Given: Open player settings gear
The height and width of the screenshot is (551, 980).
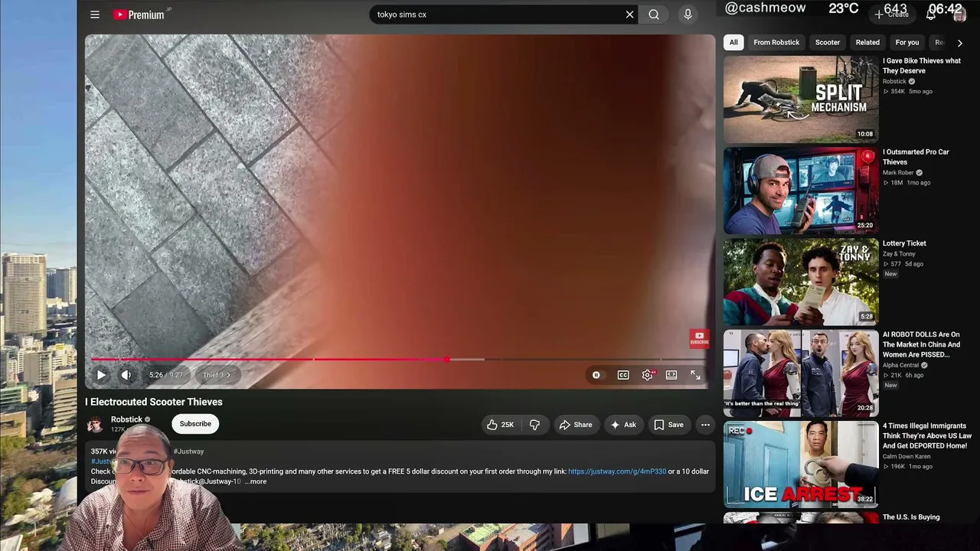Looking at the screenshot, I should pos(648,375).
